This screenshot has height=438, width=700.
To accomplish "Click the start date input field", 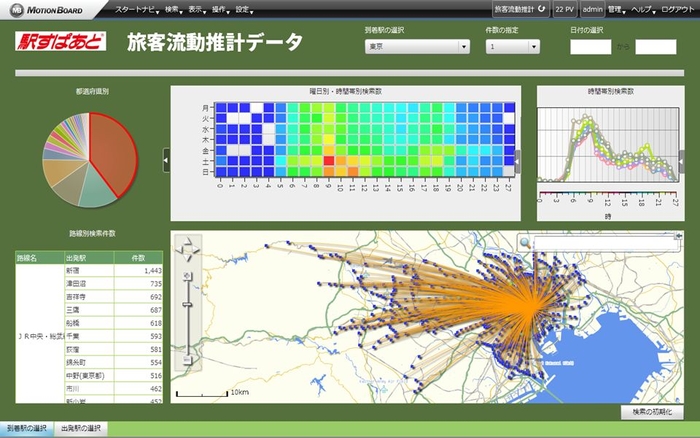I will tap(590, 46).
